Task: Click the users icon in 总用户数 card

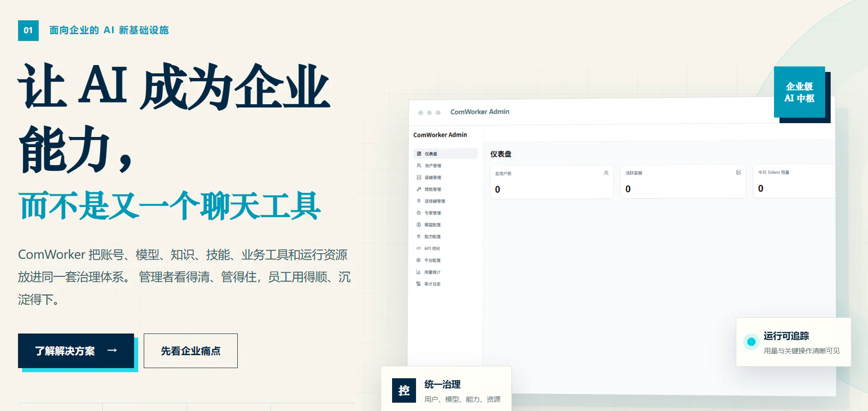Action: point(606,173)
